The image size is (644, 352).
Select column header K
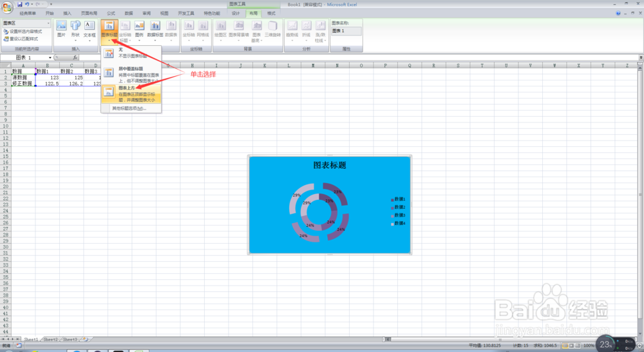(265, 65)
